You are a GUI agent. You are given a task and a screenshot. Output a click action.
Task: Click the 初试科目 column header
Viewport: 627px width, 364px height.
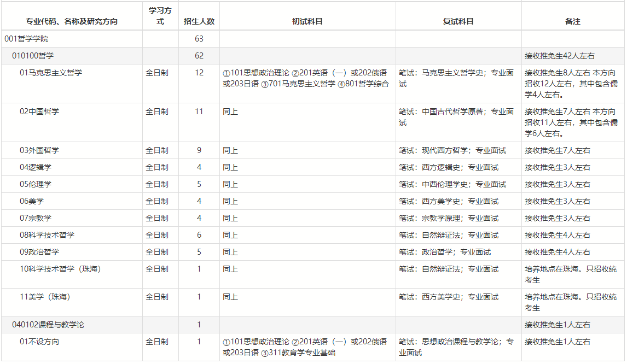(307, 22)
